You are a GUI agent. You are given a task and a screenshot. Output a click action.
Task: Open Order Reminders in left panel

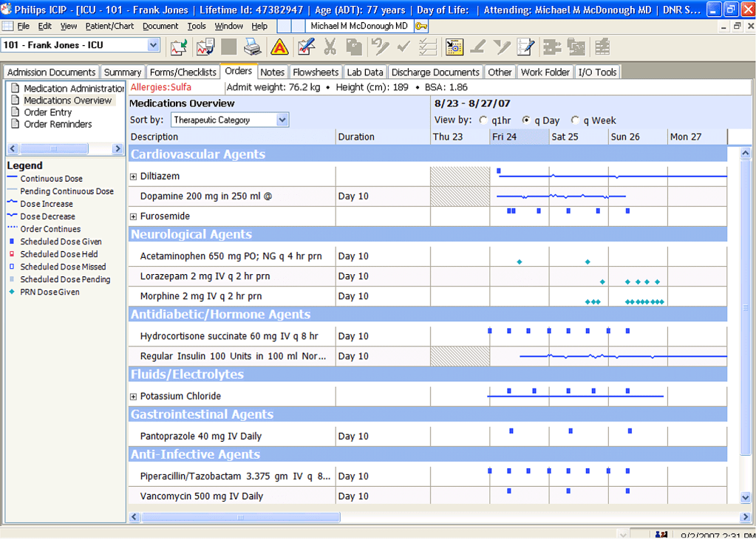pyautogui.click(x=58, y=124)
